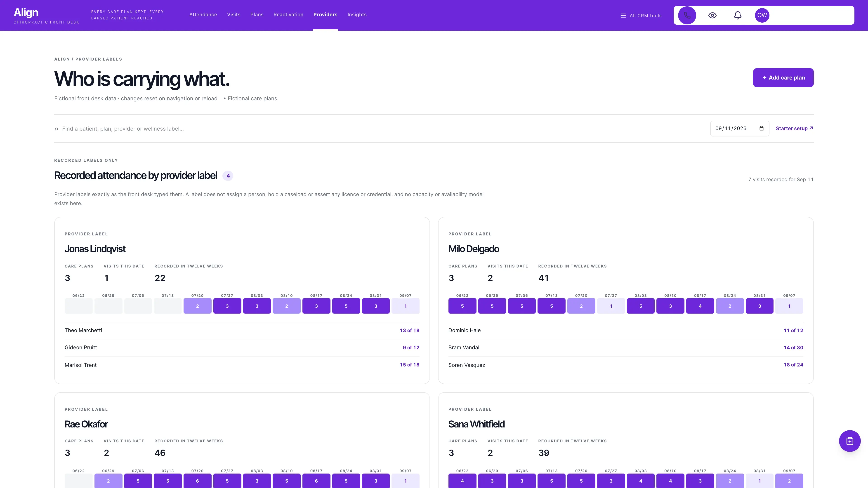The height and width of the screenshot is (488, 868).
Task: Open the OW user avatar
Action: point(762,15)
